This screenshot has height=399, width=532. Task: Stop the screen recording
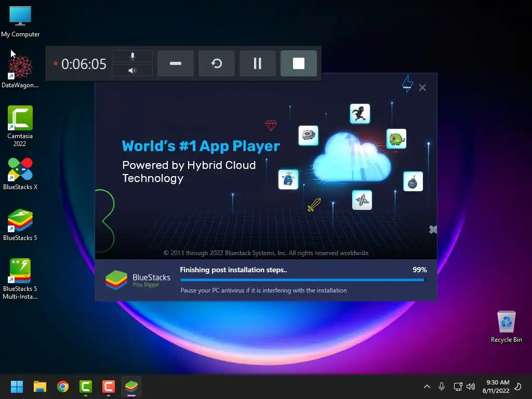(x=299, y=63)
